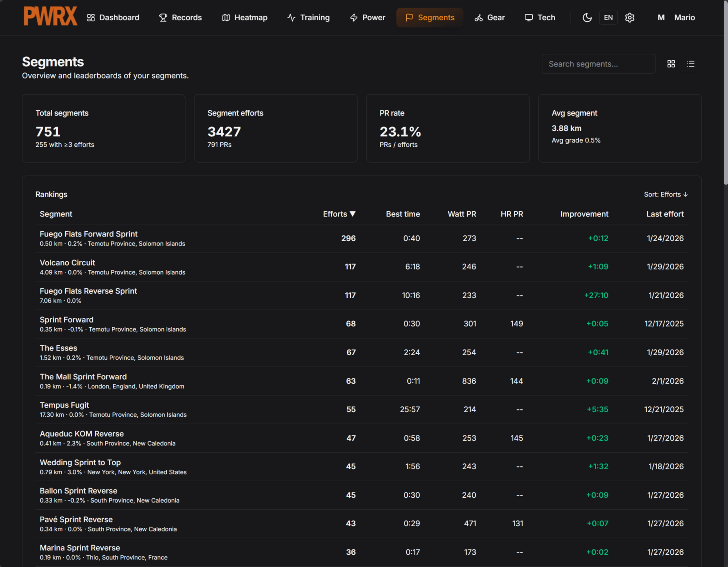Sort by Efforts column header

click(x=339, y=214)
